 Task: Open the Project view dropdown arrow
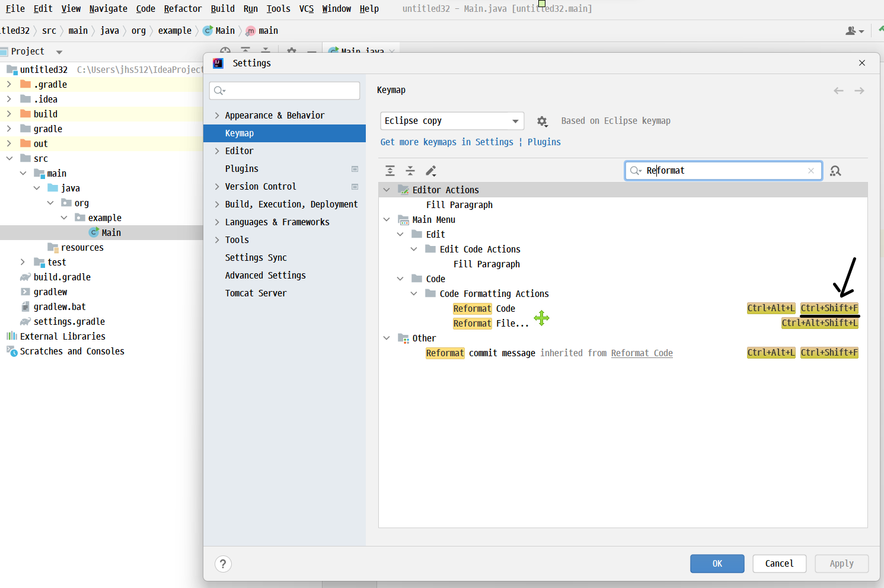[59, 52]
